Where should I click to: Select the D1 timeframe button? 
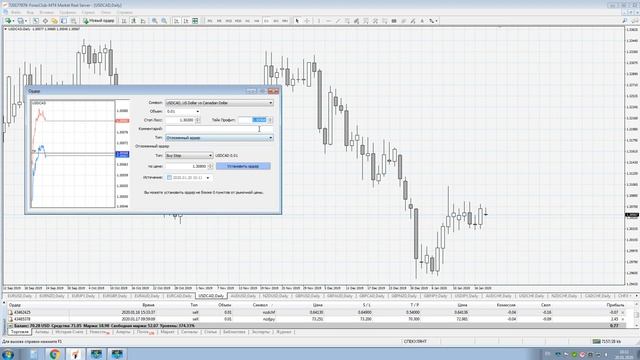266,21
